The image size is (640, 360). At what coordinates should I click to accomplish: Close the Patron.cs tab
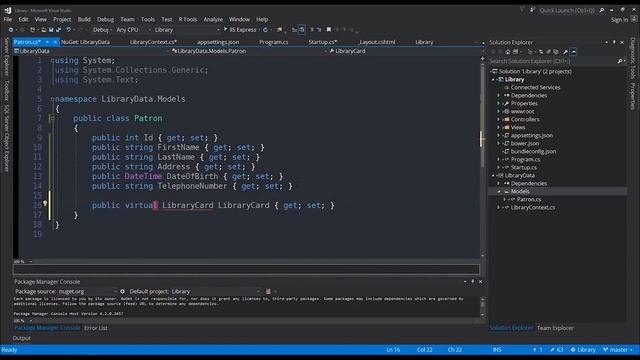coord(56,42)
